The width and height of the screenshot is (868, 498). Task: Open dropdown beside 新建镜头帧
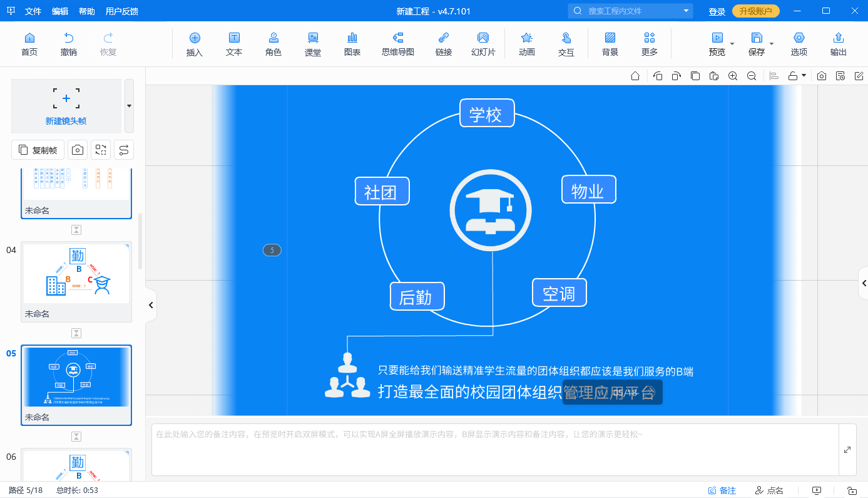pyautogui.click(x=129, y=106)
